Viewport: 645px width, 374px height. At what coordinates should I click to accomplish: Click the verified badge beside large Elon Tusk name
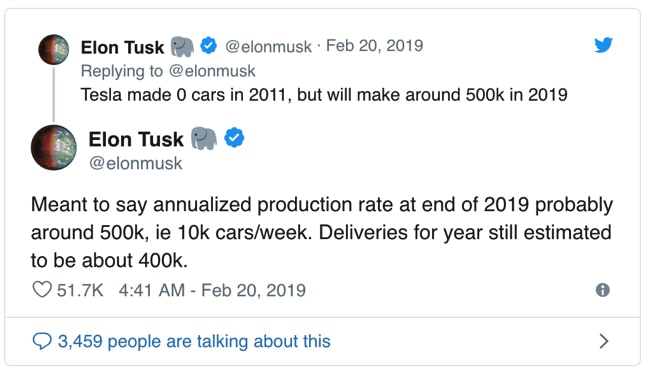(x=234, y=138)
